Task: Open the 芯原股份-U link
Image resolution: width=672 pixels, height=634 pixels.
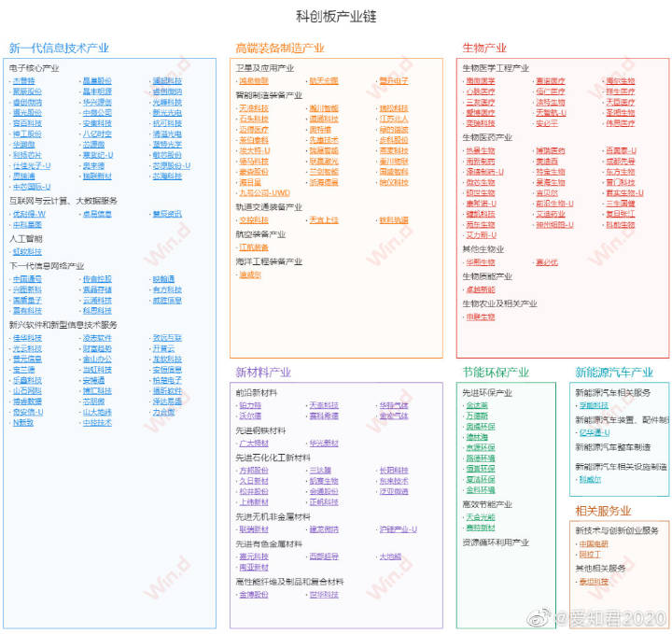Action: click(172, 165)
